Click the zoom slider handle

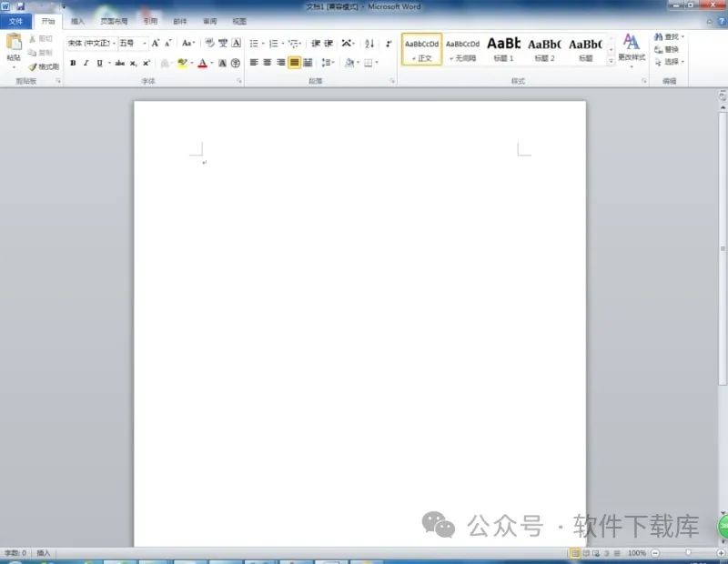[688, 553]
